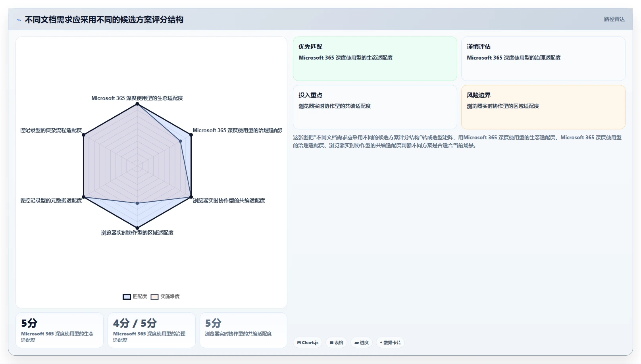Screen dimensions: 641x364
Task: Click the radar vertex at 复杂流程适配度
Action: click(x=83, y=135)
